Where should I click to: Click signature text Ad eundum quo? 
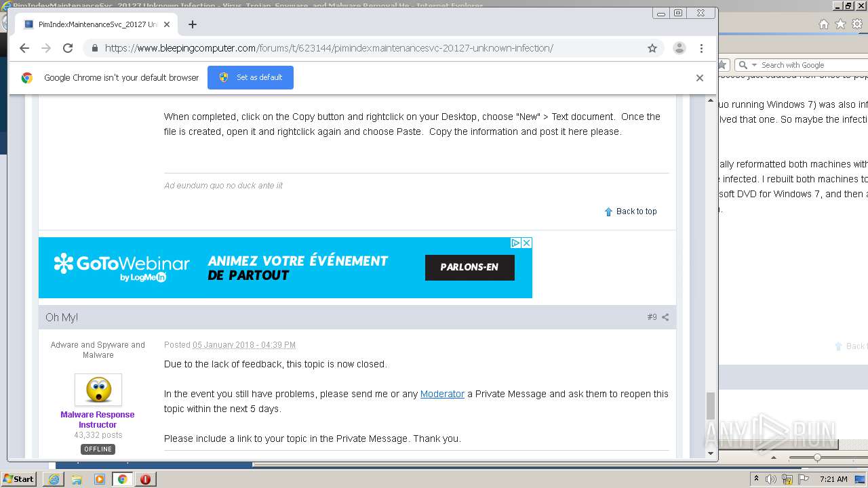[x=223, y=186]
